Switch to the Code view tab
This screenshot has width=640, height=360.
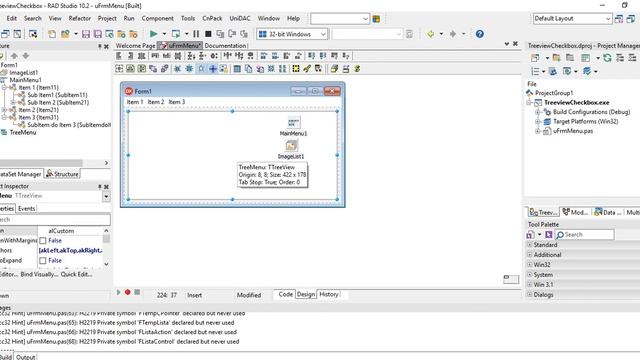pyautogui.click(x=285, y=294)
